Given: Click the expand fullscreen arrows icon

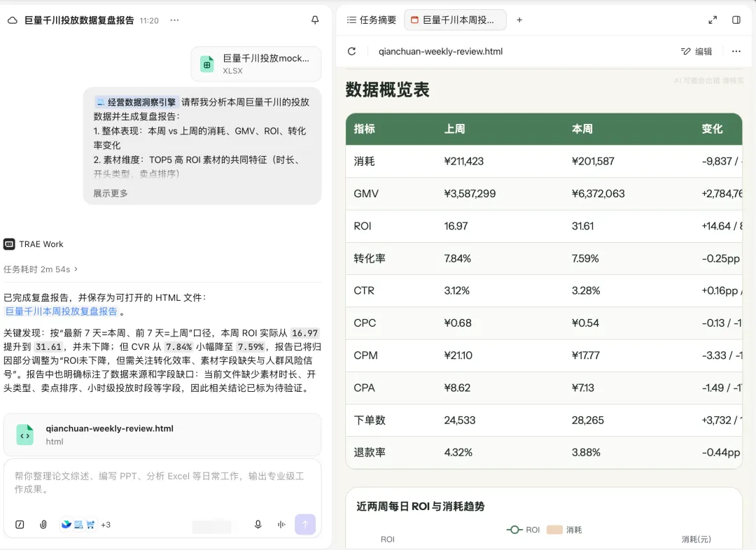Looking at the screenshot, I should click(713, 20).
